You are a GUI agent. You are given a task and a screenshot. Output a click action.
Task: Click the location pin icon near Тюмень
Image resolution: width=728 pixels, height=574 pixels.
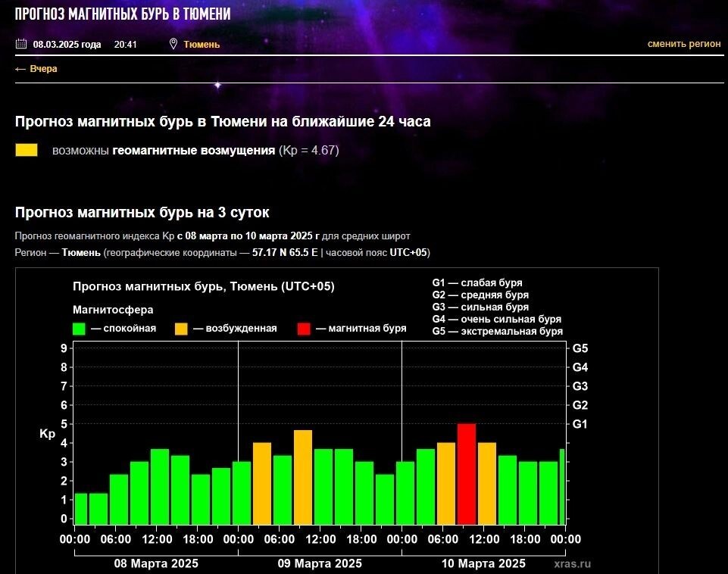pos(173,44)
